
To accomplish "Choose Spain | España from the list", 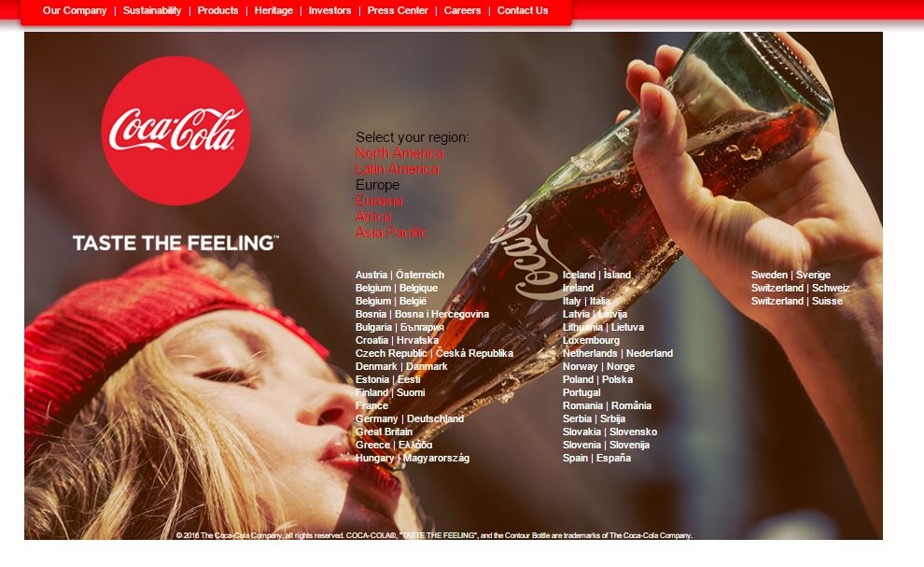I will 596,458.
